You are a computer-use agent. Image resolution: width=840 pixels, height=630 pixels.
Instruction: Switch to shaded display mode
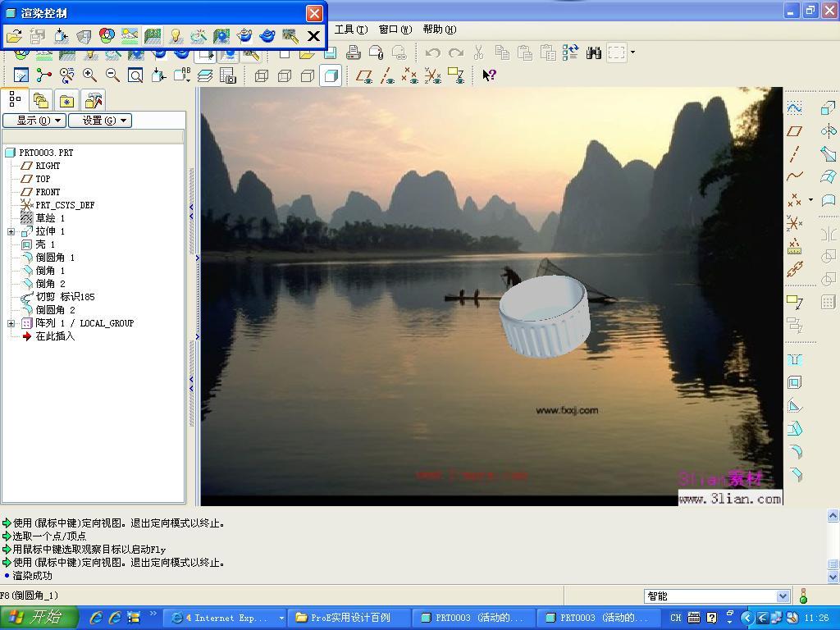[331, 75]
